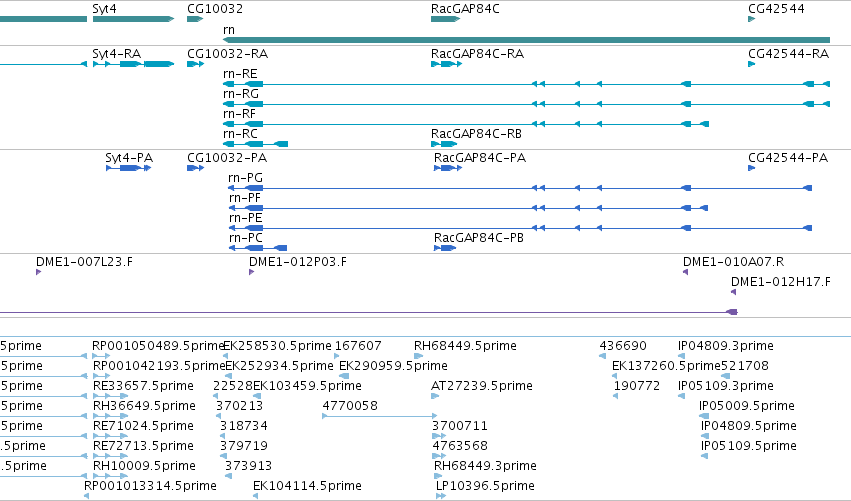The image size is (851, 501).
Task: Select the CG10032 gene arrow glyph
Action: (x=195, y=19)
